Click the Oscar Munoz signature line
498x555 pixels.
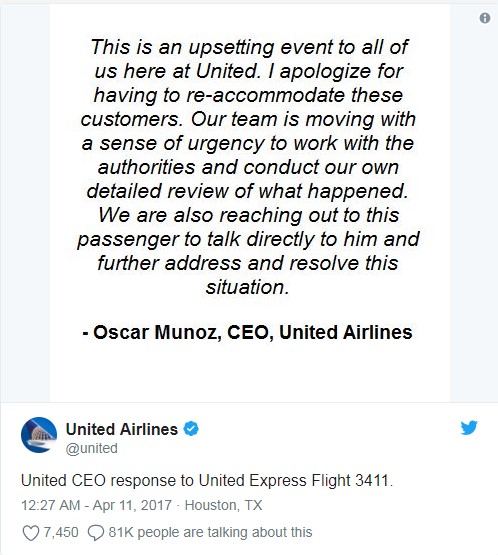pyautogui.click(x=247, y=332)
